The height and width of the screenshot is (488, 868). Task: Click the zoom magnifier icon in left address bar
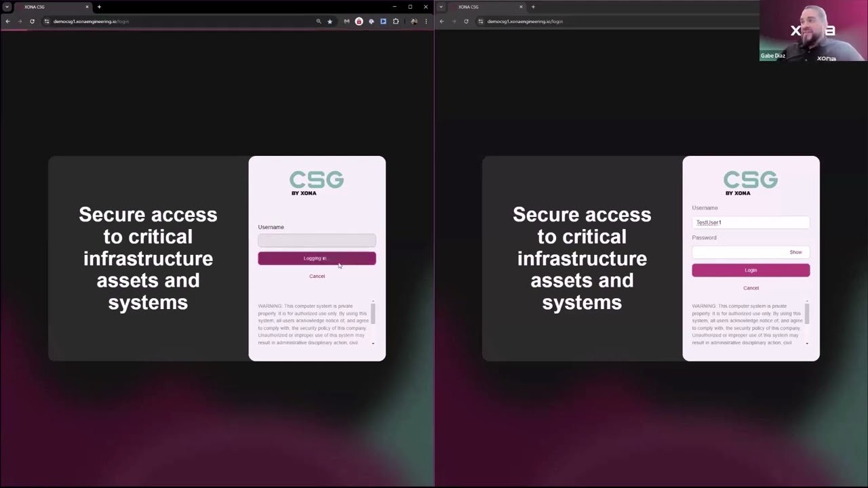pos(318,21)
